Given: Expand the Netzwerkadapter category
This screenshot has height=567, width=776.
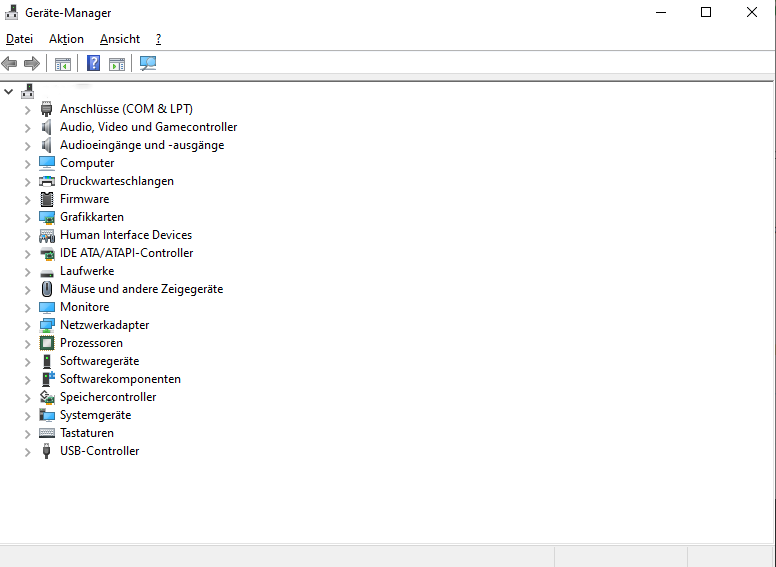Looking at the screenshot, I should point(28,326).
